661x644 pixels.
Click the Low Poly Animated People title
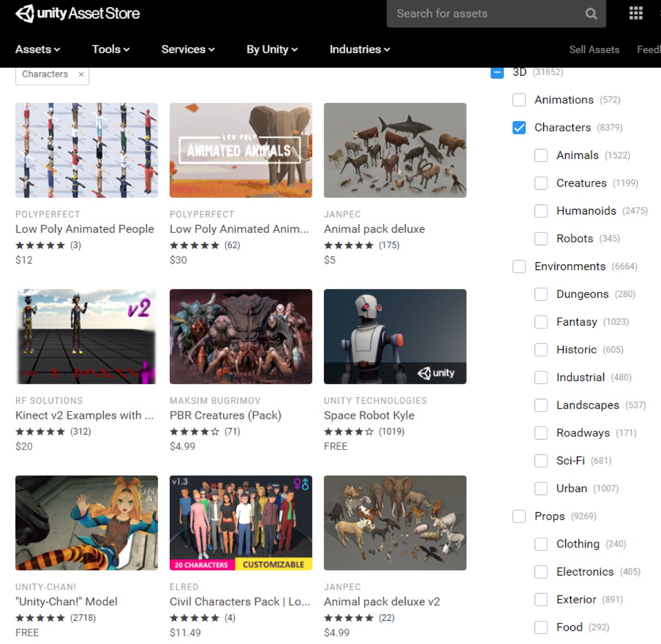[x=85, y=229]
